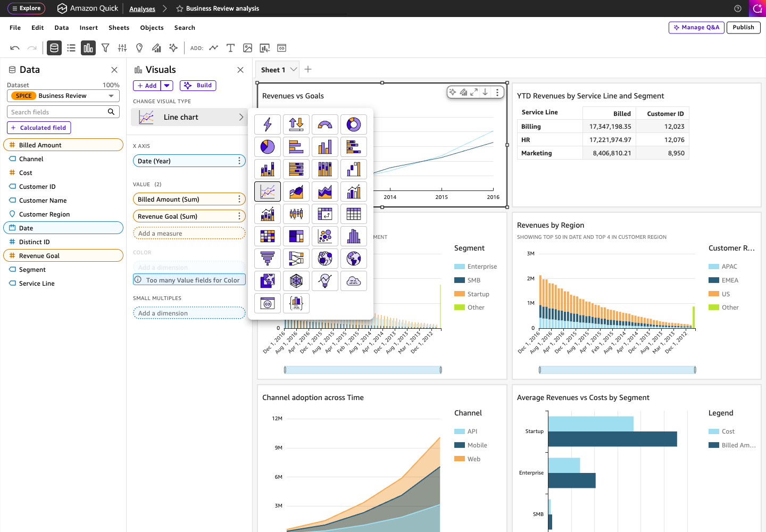Choose the Pie chart visual type
Screen dimensions: 766x532
pos(268,147)
